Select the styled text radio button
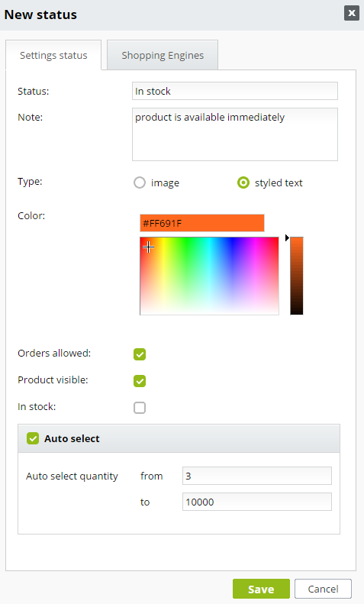Image resolution: width=364 pixels, height=604 pixels. [243, 182]
